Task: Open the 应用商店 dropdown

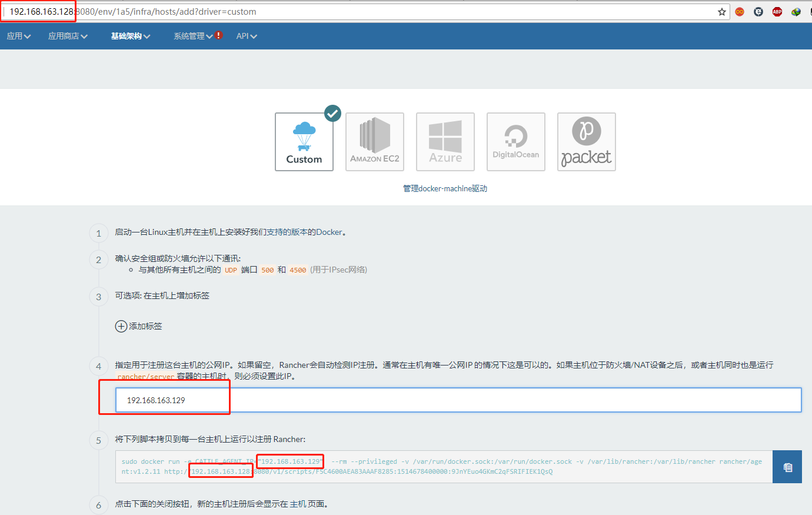Action: [68, 36]
